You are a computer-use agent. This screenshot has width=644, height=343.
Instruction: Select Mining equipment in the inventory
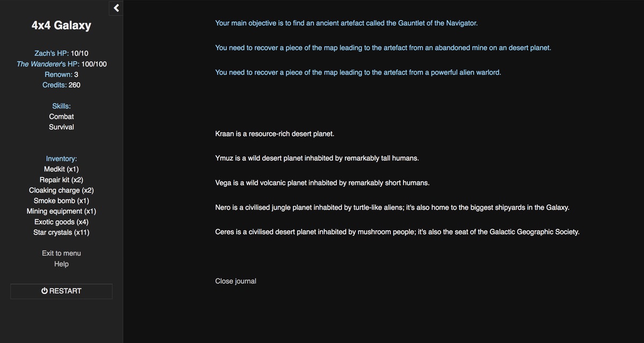[x=61, y=211]
